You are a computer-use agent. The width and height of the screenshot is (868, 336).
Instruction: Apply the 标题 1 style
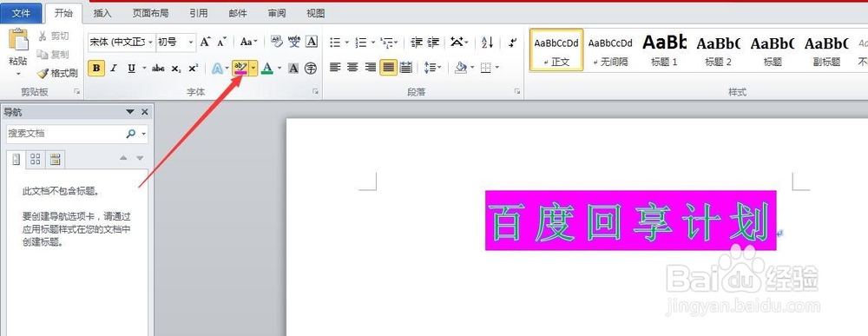pyautogui.click(x=664, y=49)
